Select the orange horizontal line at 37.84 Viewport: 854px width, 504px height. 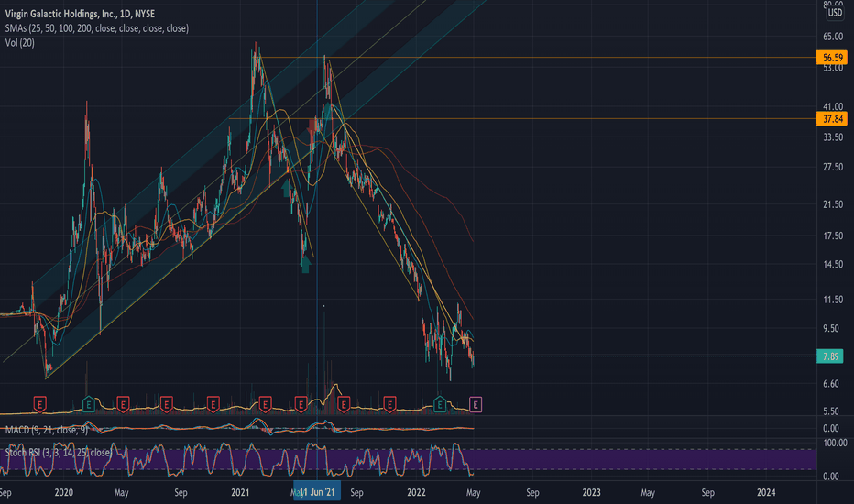point(522,119)
